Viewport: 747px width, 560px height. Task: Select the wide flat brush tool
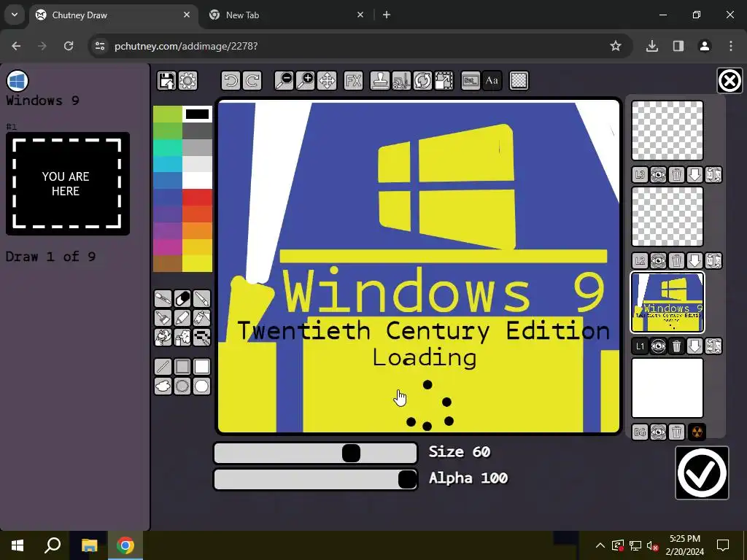(x=163, y=318)
